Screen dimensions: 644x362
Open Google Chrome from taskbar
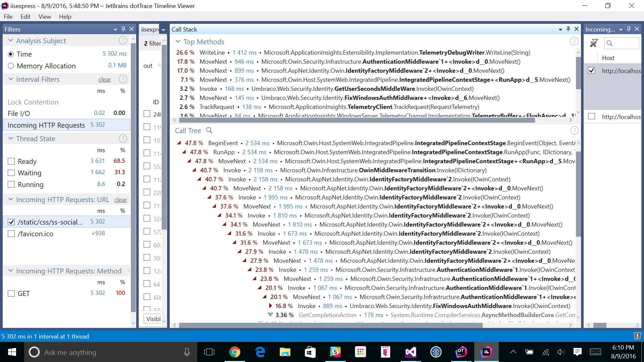pyautogui.click(x=234, y=352)
